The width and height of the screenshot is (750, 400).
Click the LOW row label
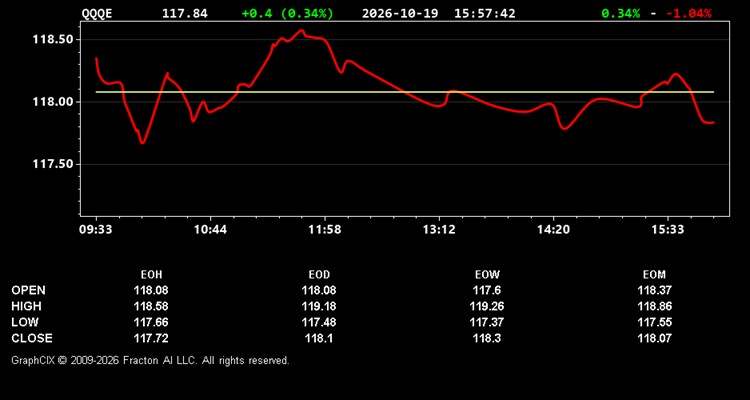[x=25, y=322]
